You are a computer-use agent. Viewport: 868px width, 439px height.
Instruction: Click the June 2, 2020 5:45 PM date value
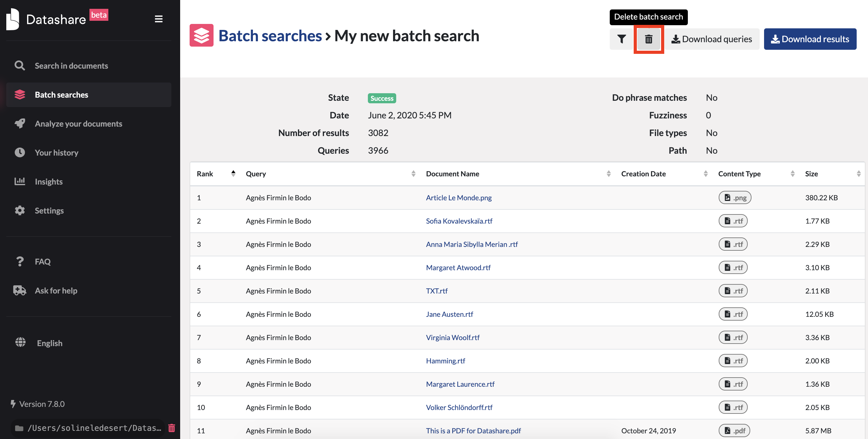(x=409, y=115)
